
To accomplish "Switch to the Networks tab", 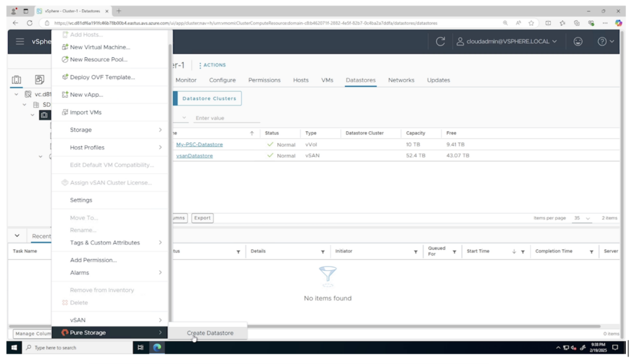I will [x=401, y=80].
